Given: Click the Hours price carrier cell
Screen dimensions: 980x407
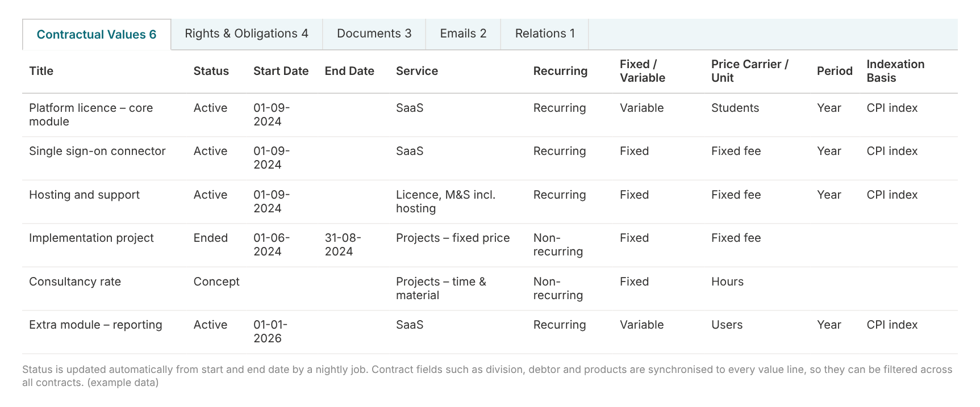Looking at the screenshot, I should pos(727,282).
